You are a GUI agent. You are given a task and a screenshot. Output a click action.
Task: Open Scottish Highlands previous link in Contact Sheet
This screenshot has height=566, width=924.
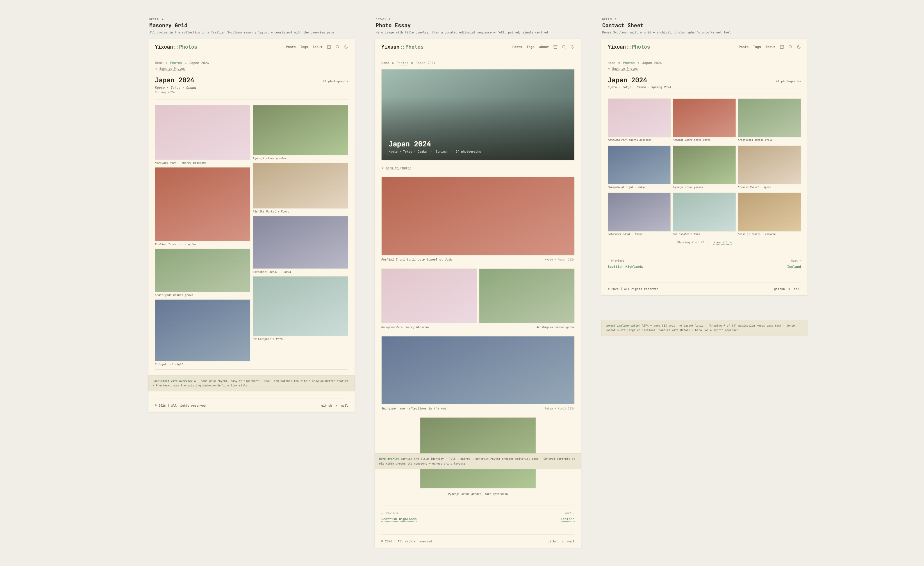pyautogui.click(x=625, y=267)
